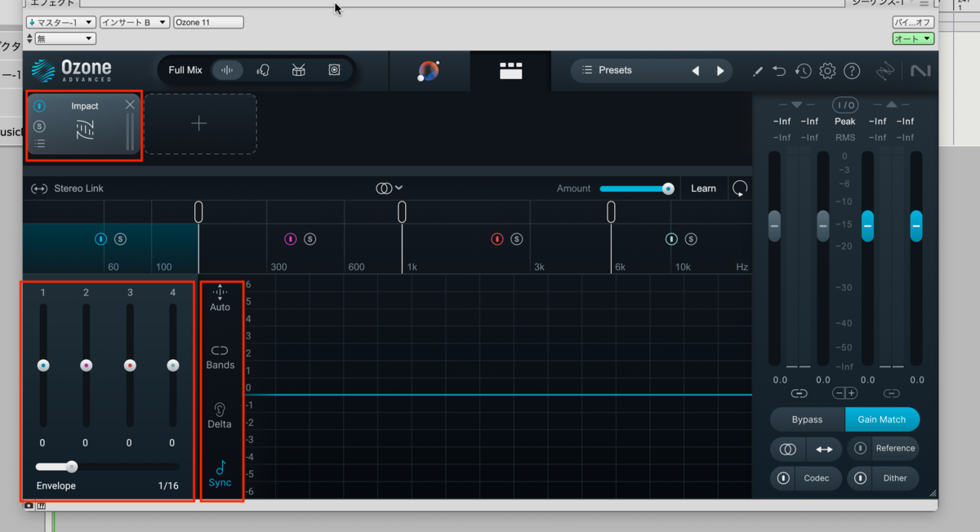Screen dimensions: 980x532
Task: Click the Learn button
Action: pos(703,188)
